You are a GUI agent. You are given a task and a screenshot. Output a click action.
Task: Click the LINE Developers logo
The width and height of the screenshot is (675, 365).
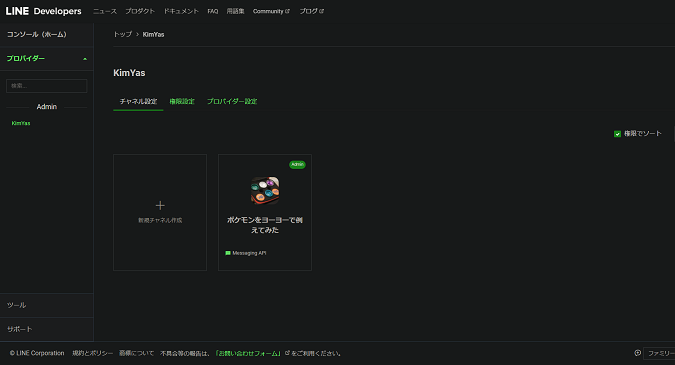coord(43,11)
